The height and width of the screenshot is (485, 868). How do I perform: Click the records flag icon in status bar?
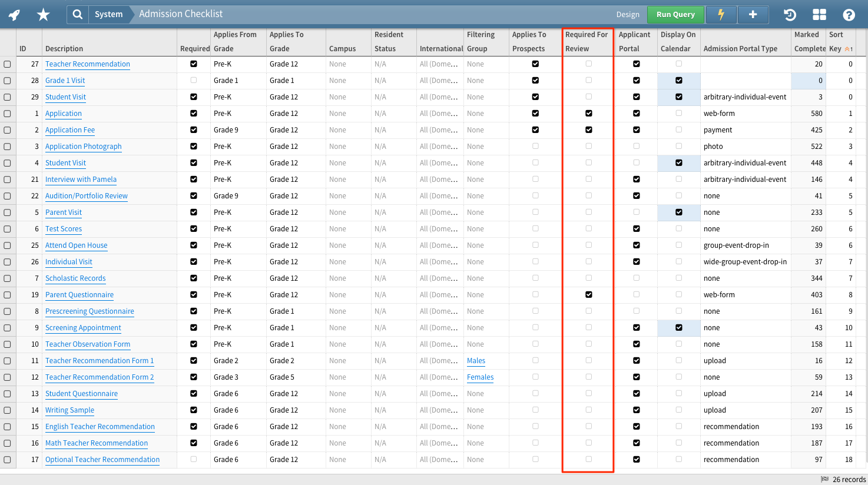(824, 479)
